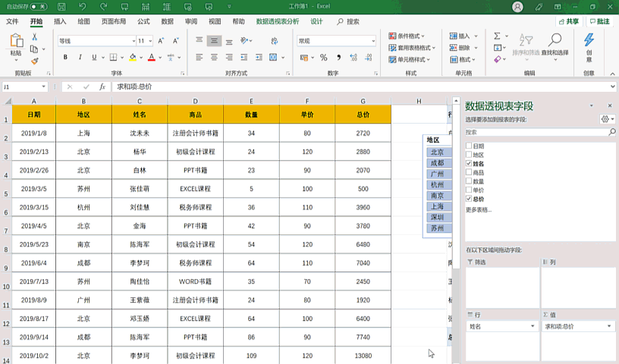The image size is (619, 364).
Task: Select 北京 in the 地区 slicer
Action: click(437, 152)
